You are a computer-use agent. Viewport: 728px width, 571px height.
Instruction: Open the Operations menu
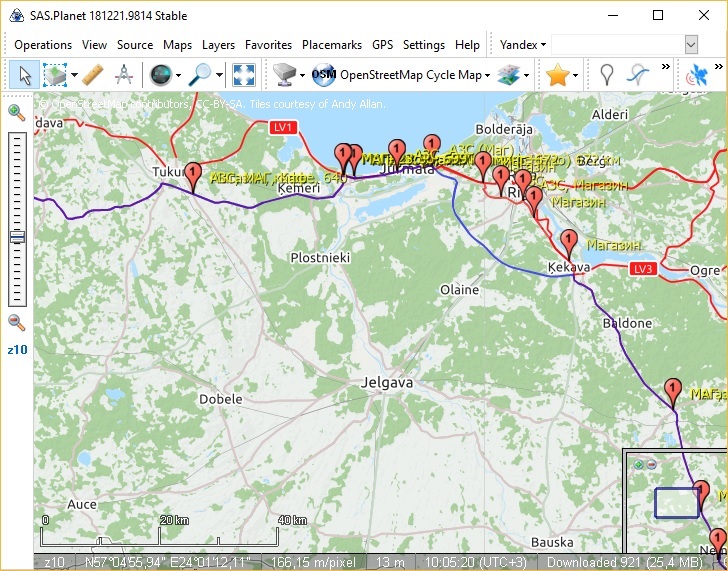(43, 45)
